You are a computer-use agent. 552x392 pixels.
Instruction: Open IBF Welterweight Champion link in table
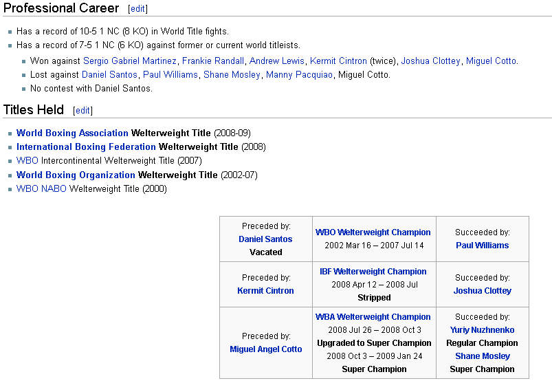(x=373, y=272)
